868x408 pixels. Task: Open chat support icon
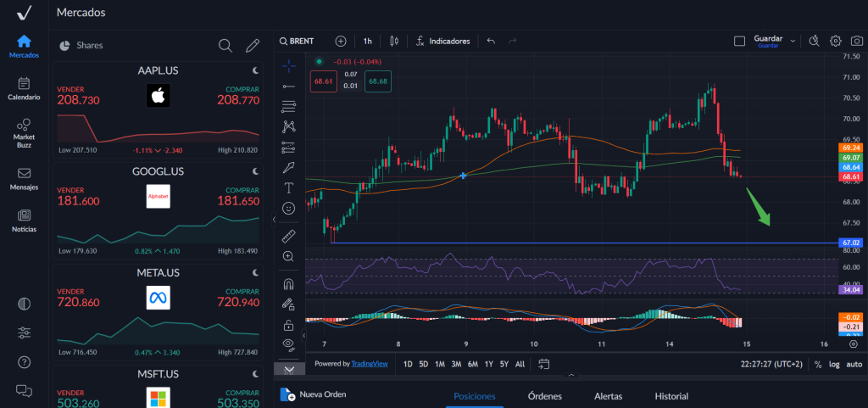24,391
